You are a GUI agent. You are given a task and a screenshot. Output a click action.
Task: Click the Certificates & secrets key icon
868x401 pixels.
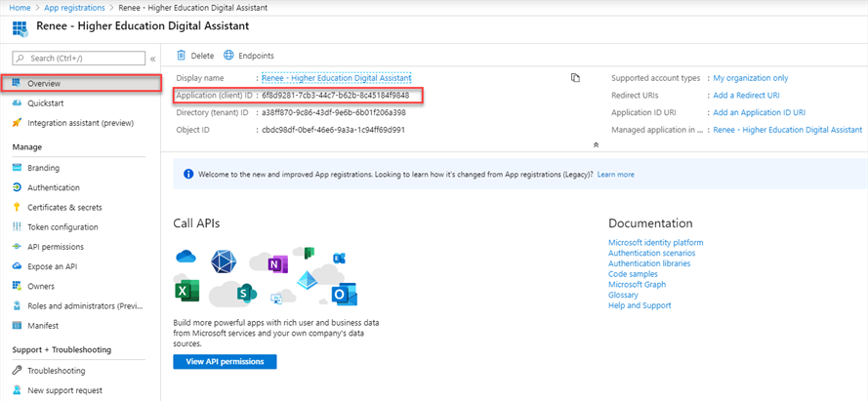pos(18,207)
